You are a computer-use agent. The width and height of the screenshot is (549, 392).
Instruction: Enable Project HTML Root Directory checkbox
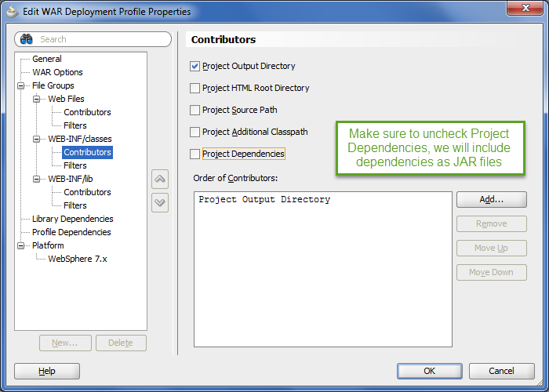coord(195,88)
